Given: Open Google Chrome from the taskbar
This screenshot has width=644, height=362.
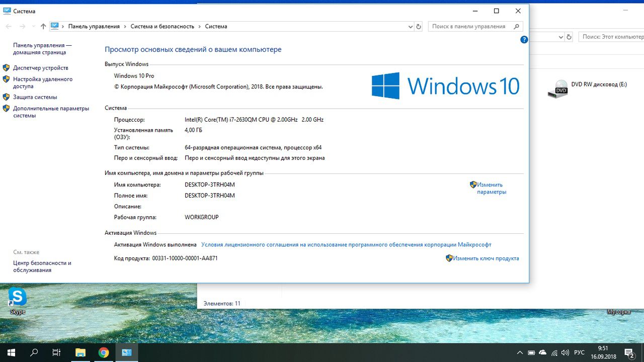Looking at the screenshot, I should (104, 352).
